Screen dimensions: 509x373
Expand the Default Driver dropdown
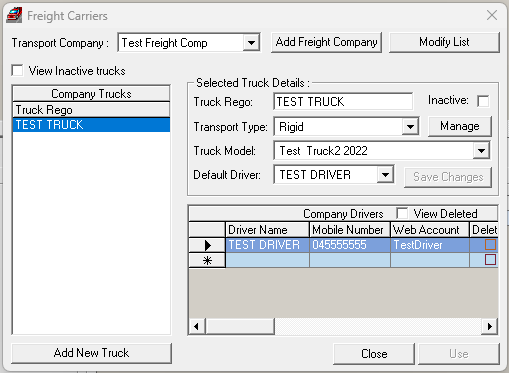(x=385, y=175)
